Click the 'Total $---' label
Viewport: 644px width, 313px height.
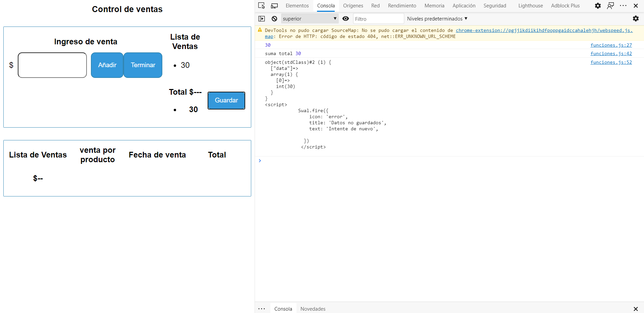(x=185, y=92)
